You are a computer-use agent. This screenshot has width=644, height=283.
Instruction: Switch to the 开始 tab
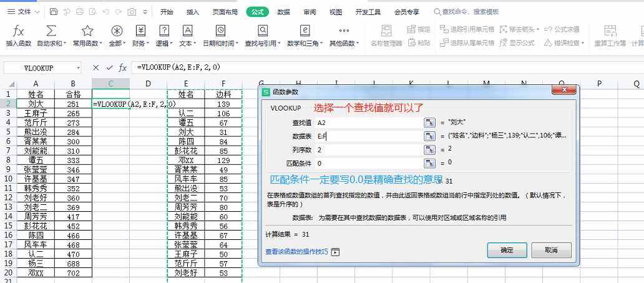click(167, 12)
